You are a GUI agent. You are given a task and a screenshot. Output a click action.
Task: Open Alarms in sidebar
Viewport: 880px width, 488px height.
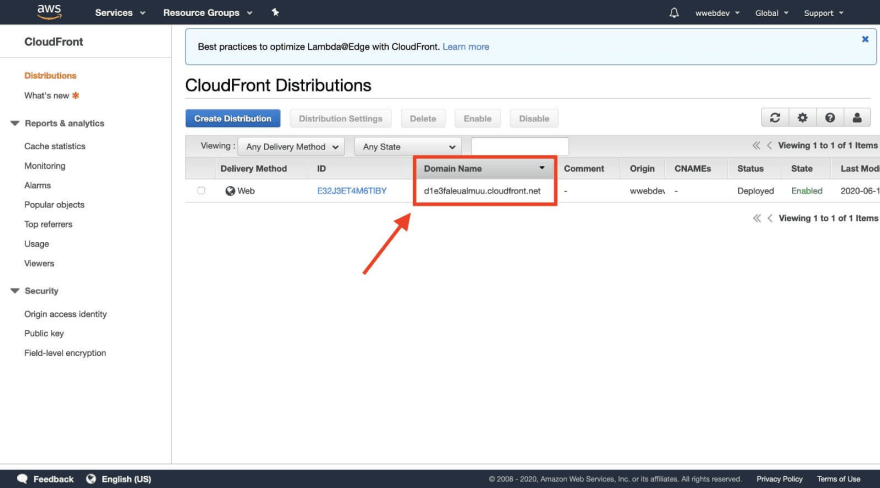pos(37,186)
